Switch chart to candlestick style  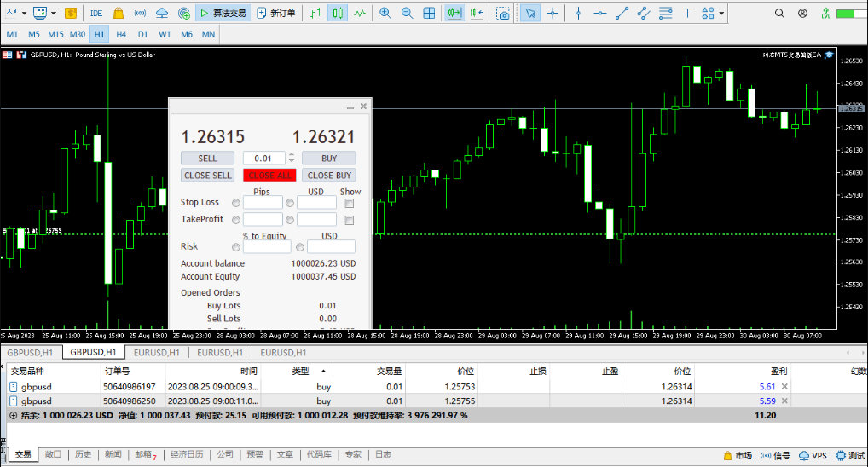(x=338, y=13)
